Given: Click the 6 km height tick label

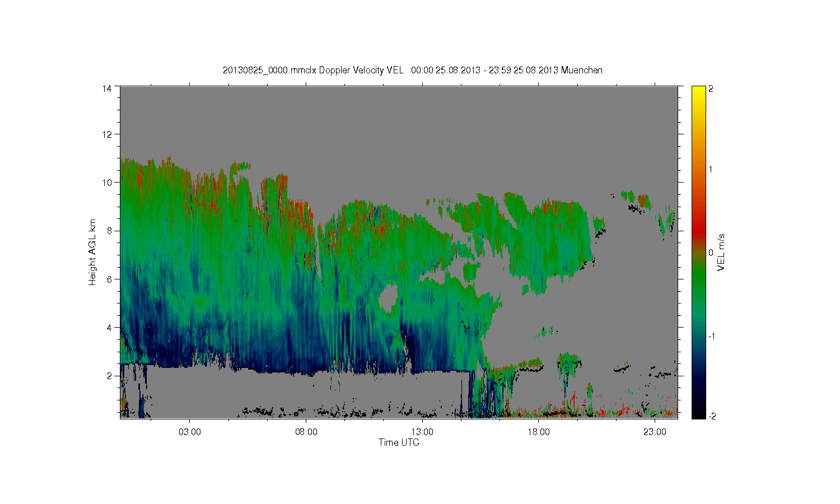Looking at the screenshot, I should click(x=109, y=279).
